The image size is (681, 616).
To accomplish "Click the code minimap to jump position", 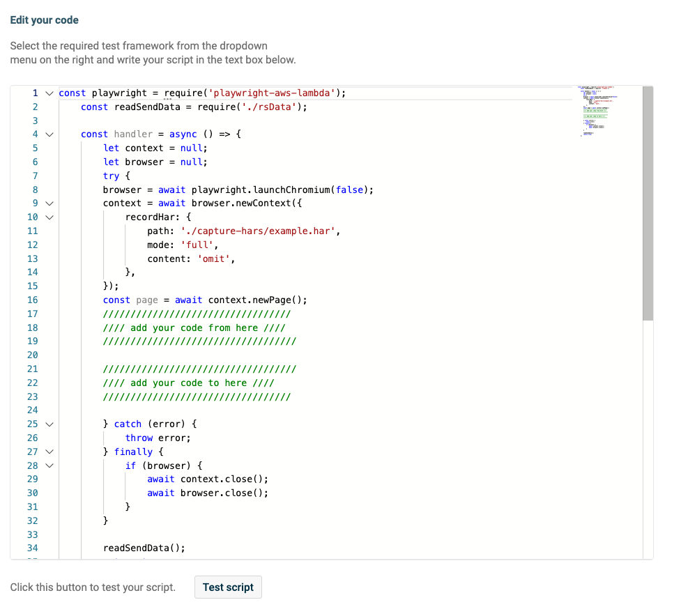I will 596,111.
